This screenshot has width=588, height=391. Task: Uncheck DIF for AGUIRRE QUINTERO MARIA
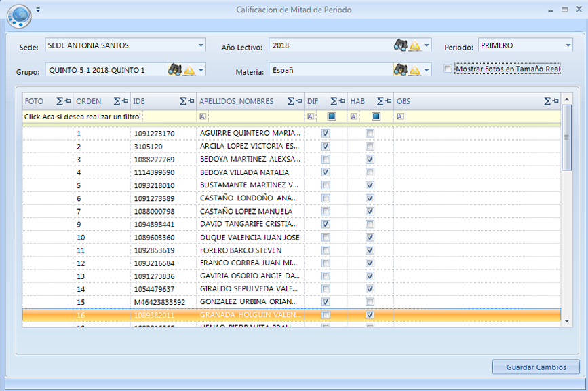click(x=326, y=134)
